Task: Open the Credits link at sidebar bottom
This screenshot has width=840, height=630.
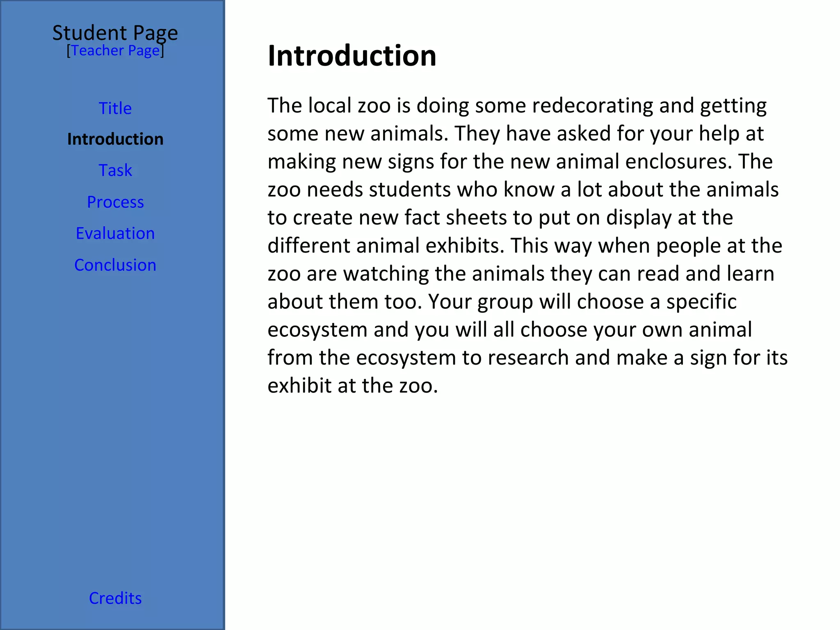Action: (x=115, y=598)
